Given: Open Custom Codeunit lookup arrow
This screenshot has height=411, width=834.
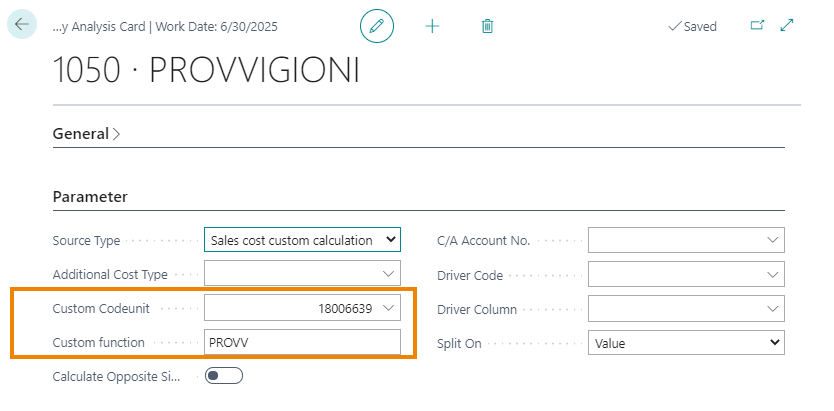Looking at the screenshot, I should click(389, 308).
